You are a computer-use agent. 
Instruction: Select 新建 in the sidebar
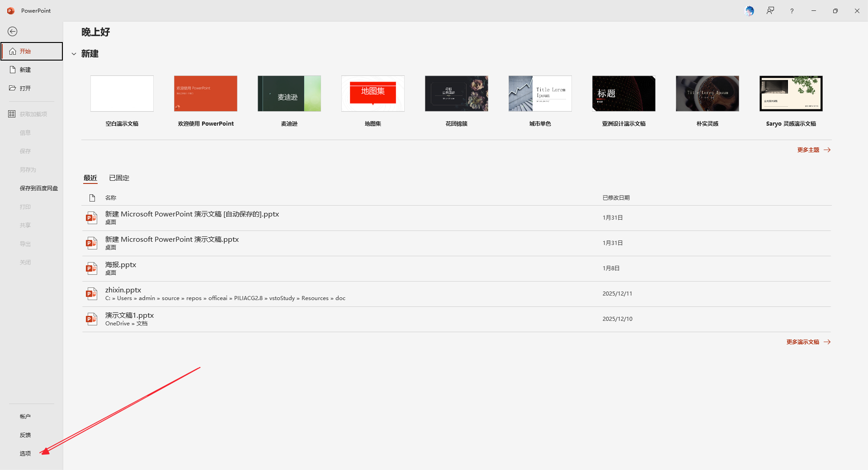32,70
